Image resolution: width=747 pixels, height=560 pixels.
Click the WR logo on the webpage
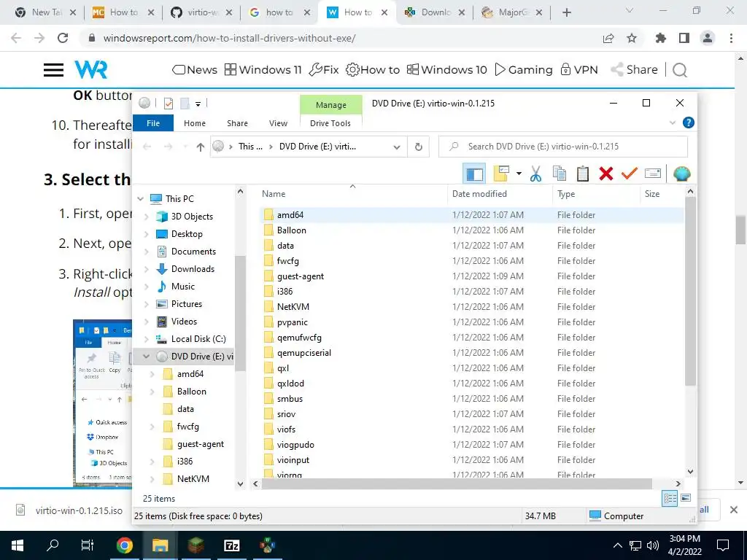(x=91, y=69)
